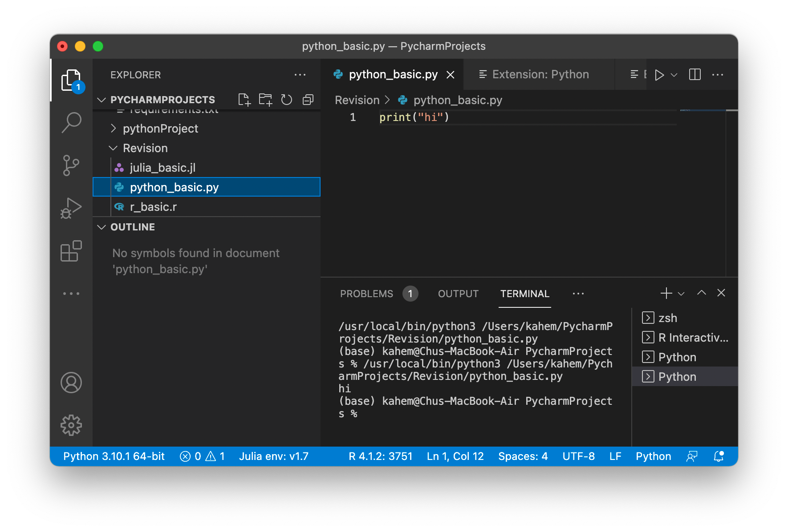Open the Source Control view
This screenshot has width=788, height=532.
[71, 165]
